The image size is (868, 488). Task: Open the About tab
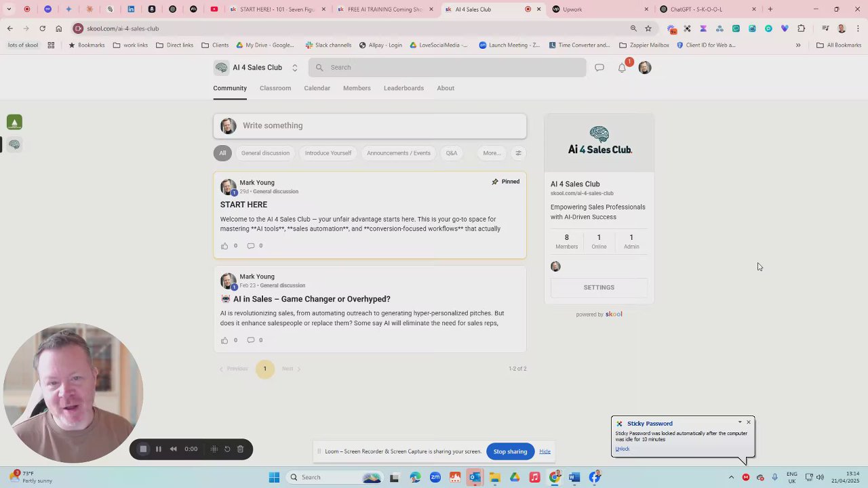point(446,88)
